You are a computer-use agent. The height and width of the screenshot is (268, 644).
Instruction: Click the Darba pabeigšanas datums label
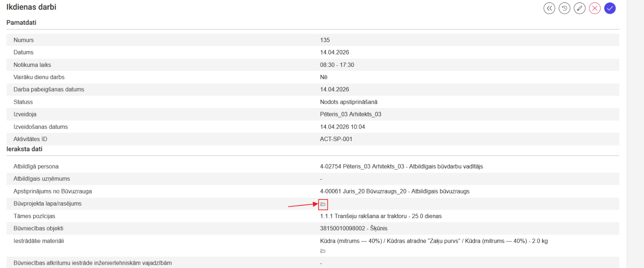pyautogui.click(x=49, y=90)
